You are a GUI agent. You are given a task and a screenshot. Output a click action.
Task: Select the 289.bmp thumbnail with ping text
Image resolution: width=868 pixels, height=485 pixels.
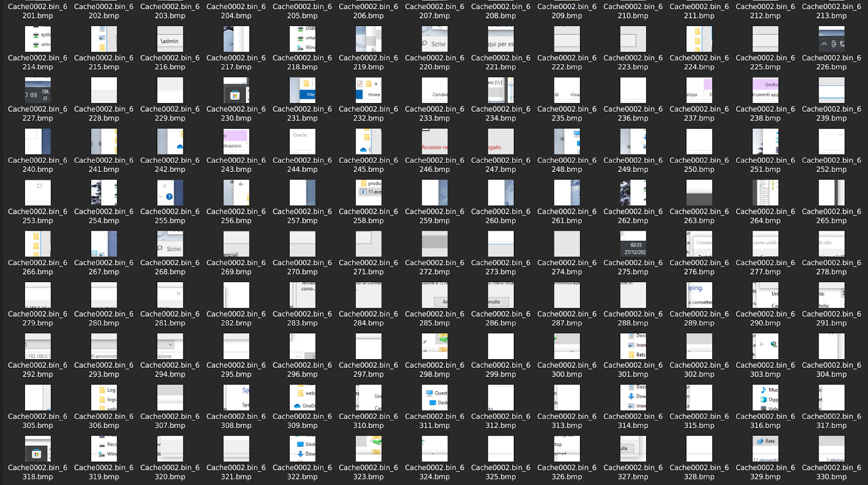pyautogui.click(x=699, y=295)
